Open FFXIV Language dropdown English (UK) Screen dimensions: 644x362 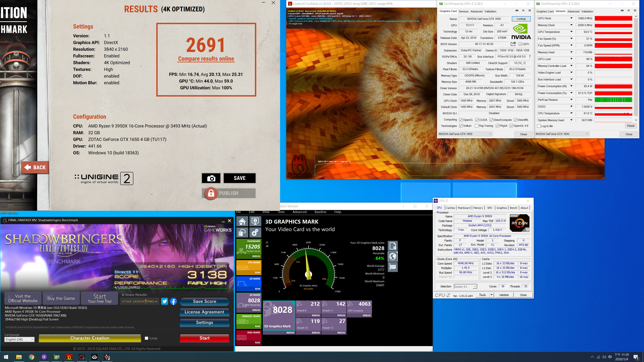pyautogui.click(x=19, y=339)
